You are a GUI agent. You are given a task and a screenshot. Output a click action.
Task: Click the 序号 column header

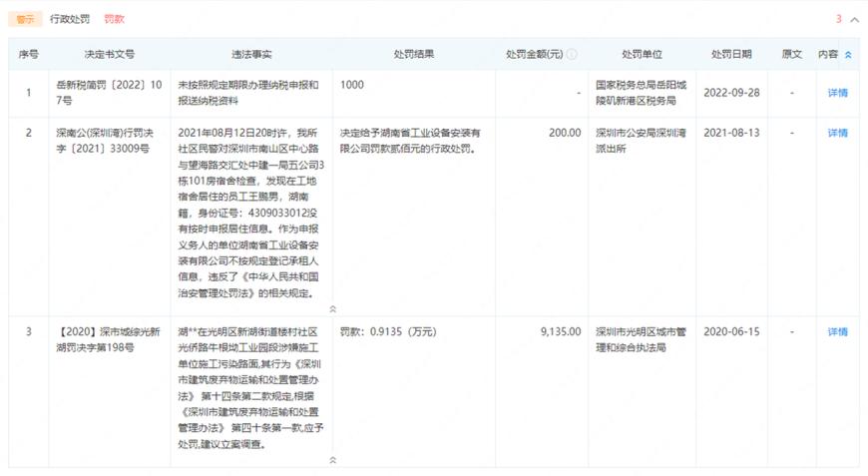pyautogui.click(x=28, y=54)
